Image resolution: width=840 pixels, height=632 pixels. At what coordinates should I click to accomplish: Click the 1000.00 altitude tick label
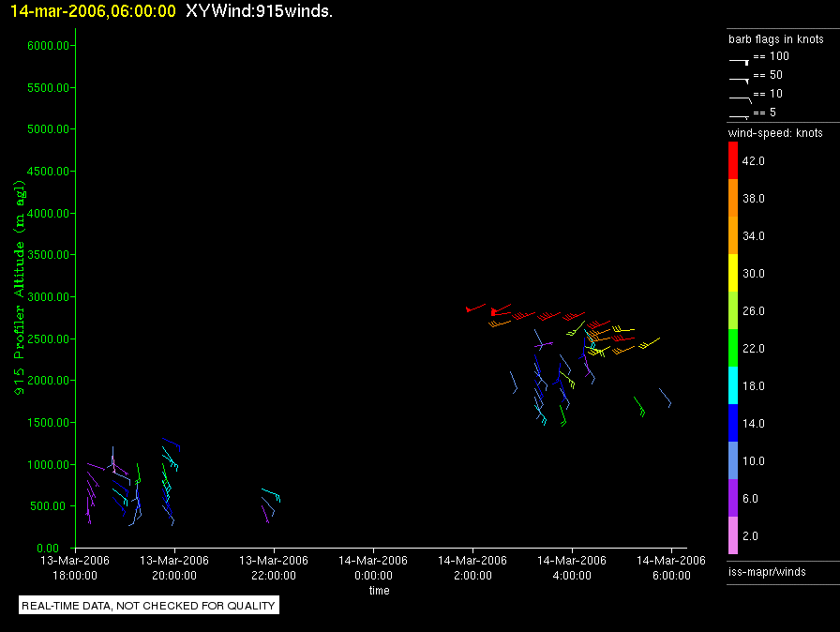point(48,464)
